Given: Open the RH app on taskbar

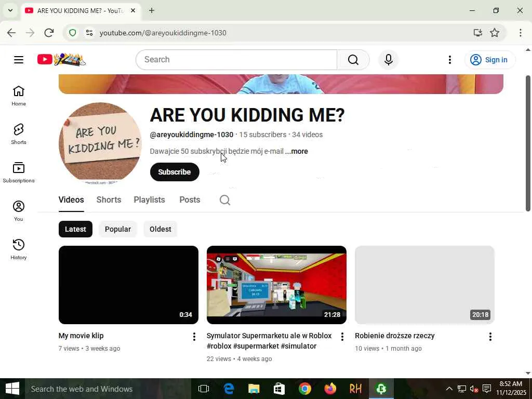Looking at the screenshot, I should click(355, 389).
